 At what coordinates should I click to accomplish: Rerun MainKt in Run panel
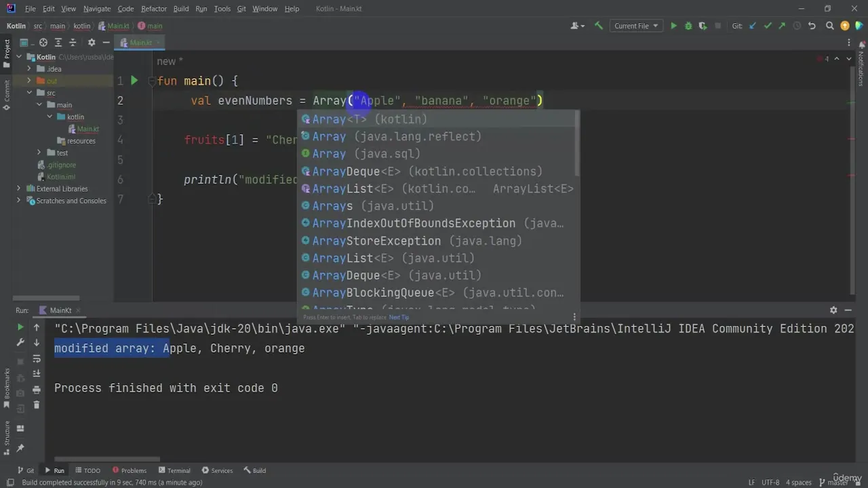[20, 327]
